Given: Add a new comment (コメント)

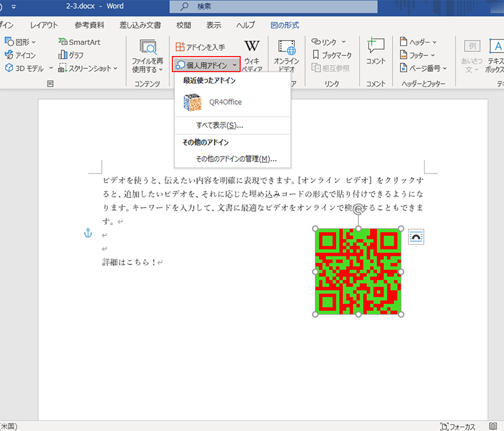Looking at the screenshot, I should (376, 52).
